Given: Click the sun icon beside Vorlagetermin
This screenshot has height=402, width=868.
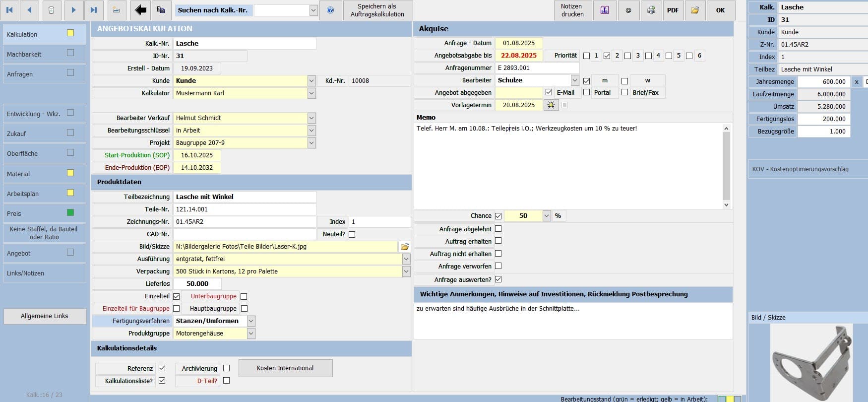Looking at the screenshot, I should coord(551,105).
